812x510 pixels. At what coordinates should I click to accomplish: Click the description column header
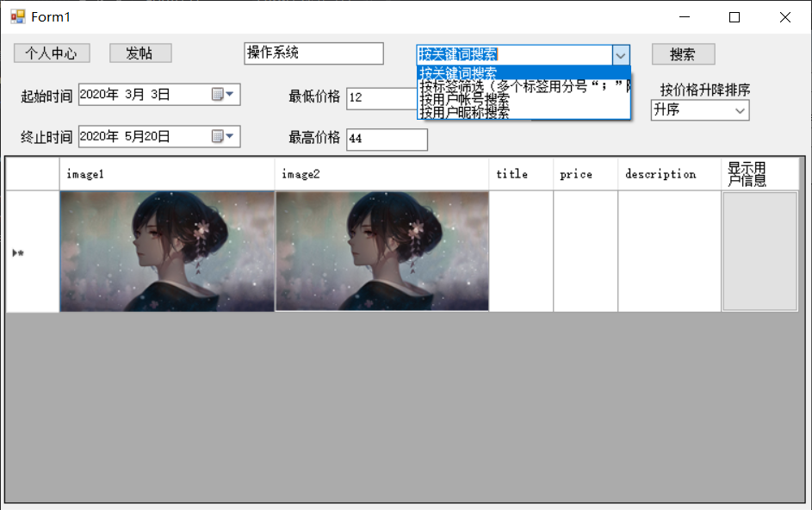[669, 174]
